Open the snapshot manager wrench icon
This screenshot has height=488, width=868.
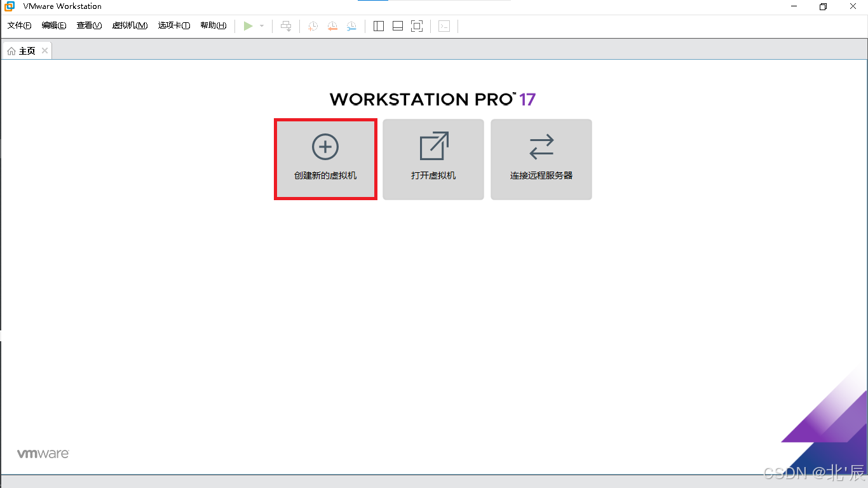351,26
